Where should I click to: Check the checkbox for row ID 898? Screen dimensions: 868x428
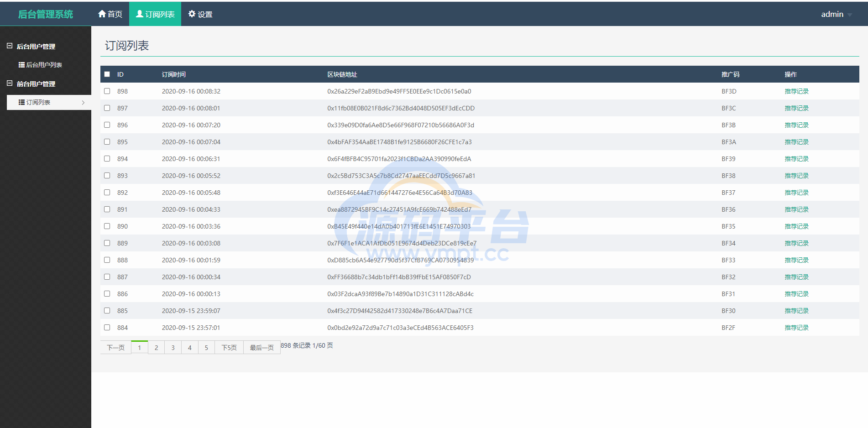click(x=107, y=91)
